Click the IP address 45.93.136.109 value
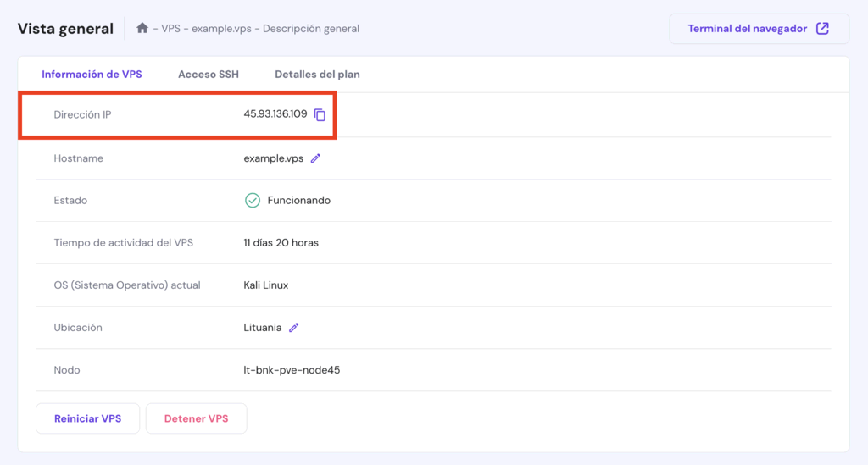Screen dimensions: 868x465 pos(275,114)
